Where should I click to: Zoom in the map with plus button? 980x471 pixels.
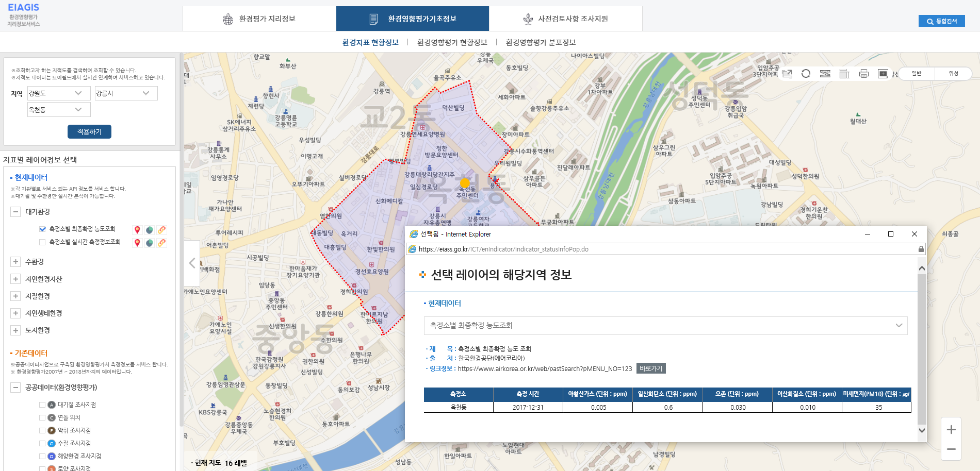click(951, 430)
